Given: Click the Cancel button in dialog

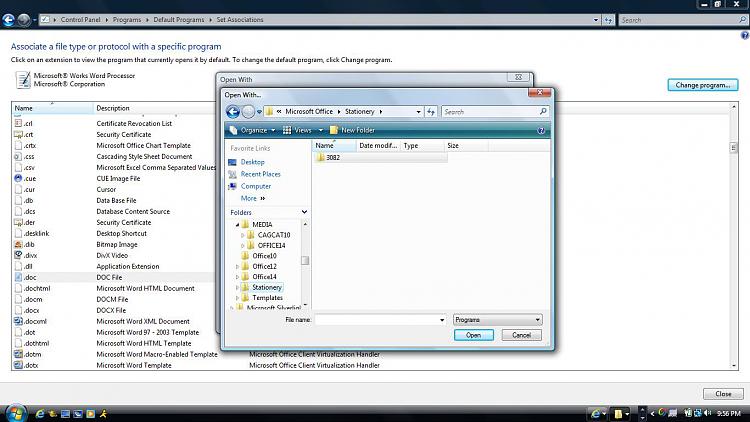Looking at the screenshot, I should [521, 335].
